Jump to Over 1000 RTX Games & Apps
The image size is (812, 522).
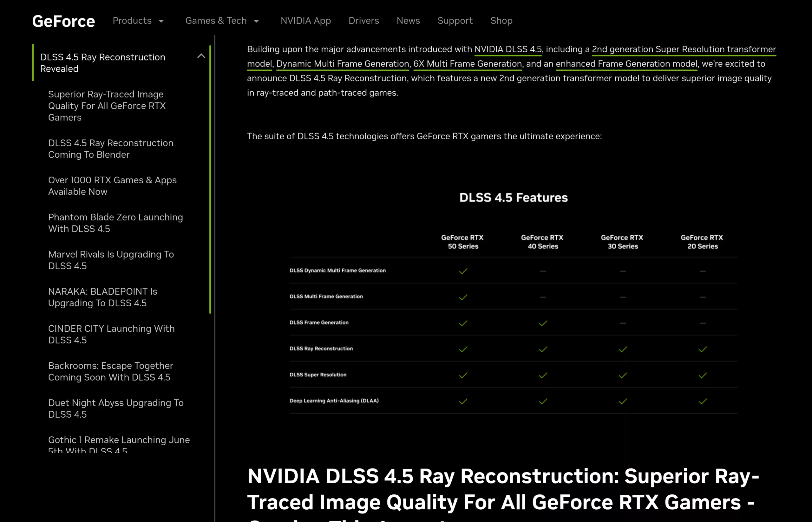click(112, 186)
